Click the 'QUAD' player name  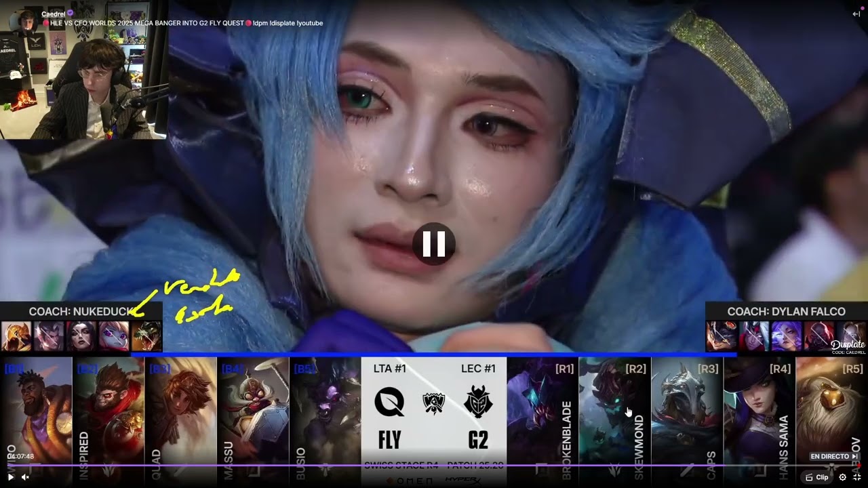click(157, 464)
